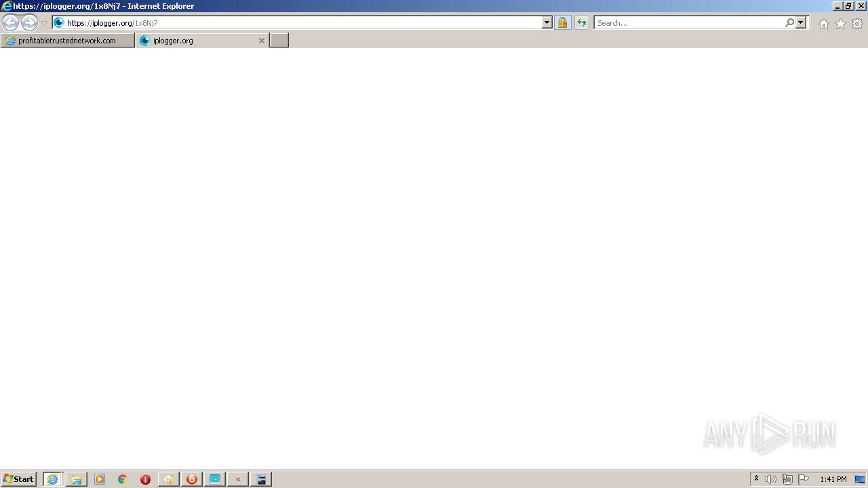Open the Tools gear icon

[857, 24]
